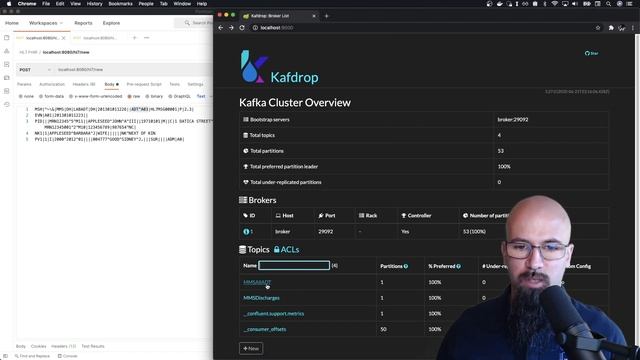The height and width of the screenshot is (360, 640).
Task: Open the MMSDischarges topic
Action: point(261,298)
